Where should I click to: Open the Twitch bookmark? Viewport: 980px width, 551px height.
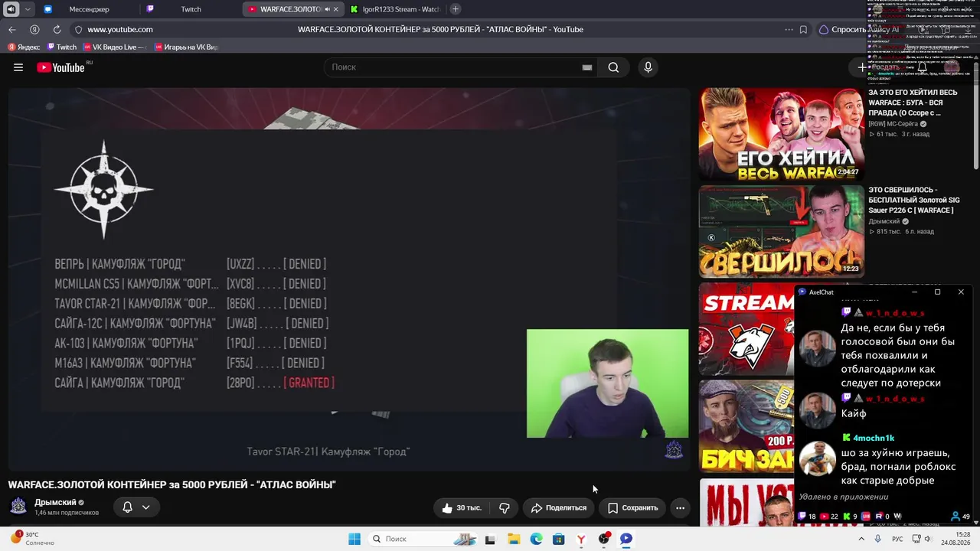pos(61,47)
